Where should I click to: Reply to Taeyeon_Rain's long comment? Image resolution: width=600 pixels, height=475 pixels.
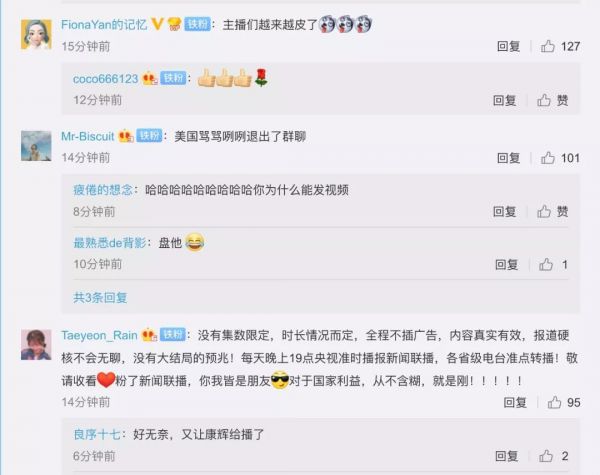tap(515, 402)
